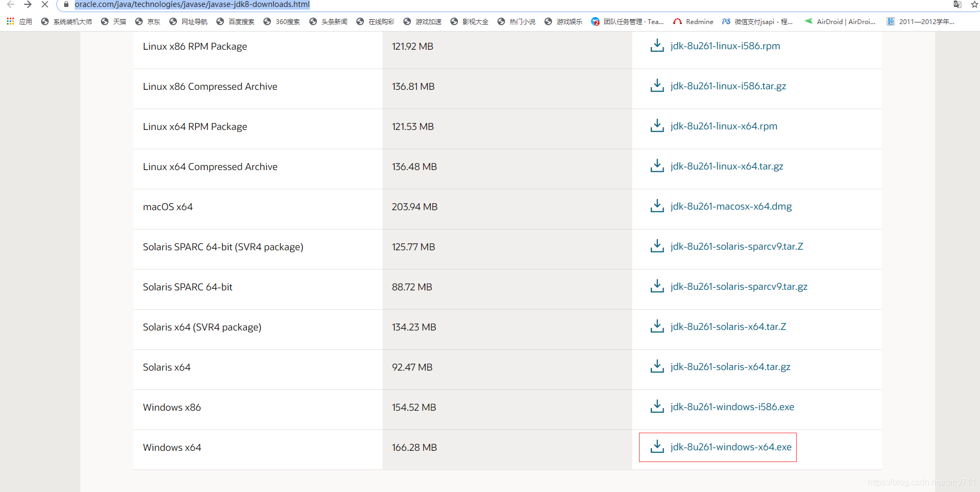Image resolution: width=980 pixels, height=492 pixels.
Task: Open jdk-8u261-solaris-sparcv9.tar.gz link
Action: point(739,287)
